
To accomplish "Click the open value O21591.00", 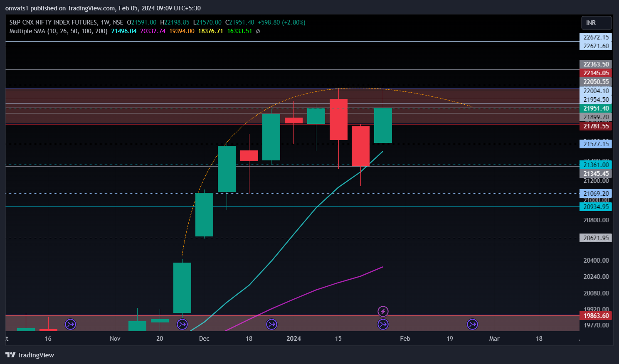I will tap(142, 22).
